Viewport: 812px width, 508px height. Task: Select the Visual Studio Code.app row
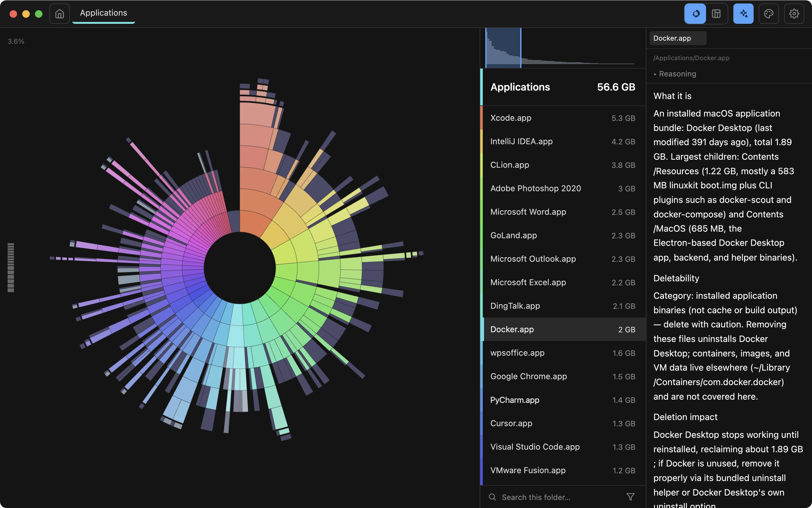563,447
